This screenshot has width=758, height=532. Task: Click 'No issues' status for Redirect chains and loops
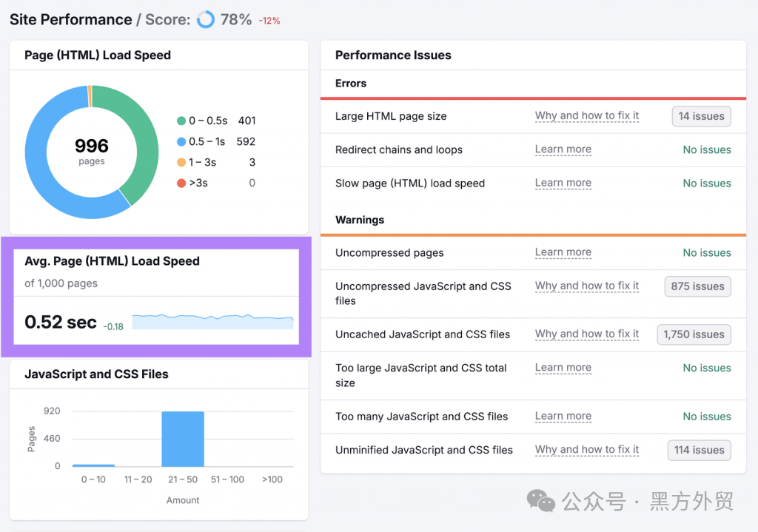[707, 149]
